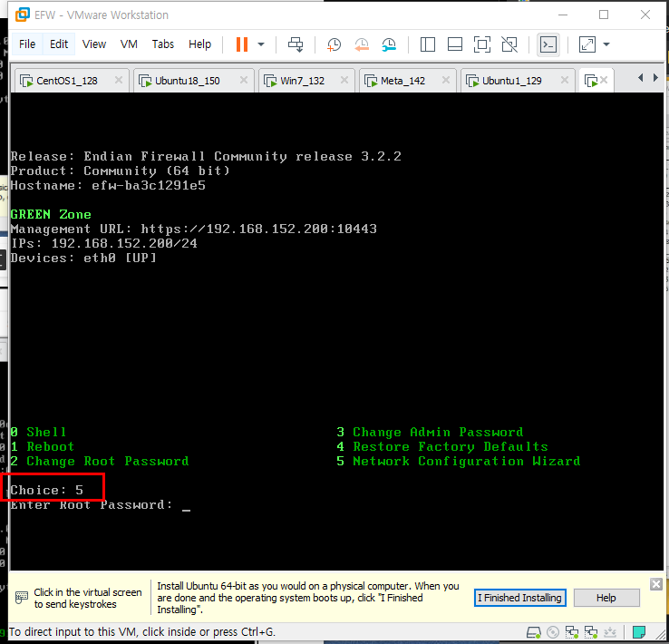This screenshot has height=644, width=669.
Task: Open the VM menu
Action: coord(129,44)
